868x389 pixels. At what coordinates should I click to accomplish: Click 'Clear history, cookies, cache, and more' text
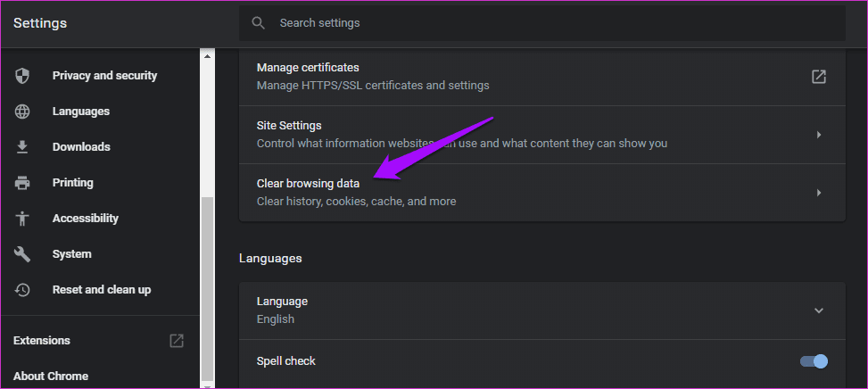[x=357, y=202]
